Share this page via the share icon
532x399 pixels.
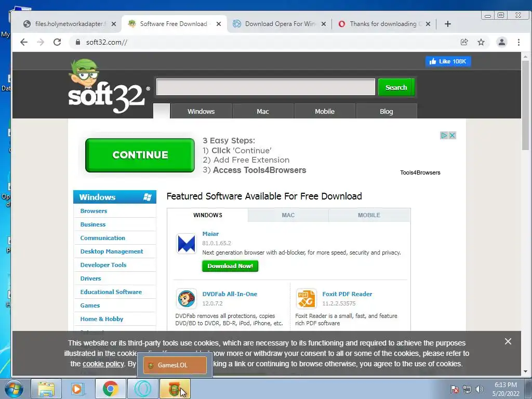(464, 42)
